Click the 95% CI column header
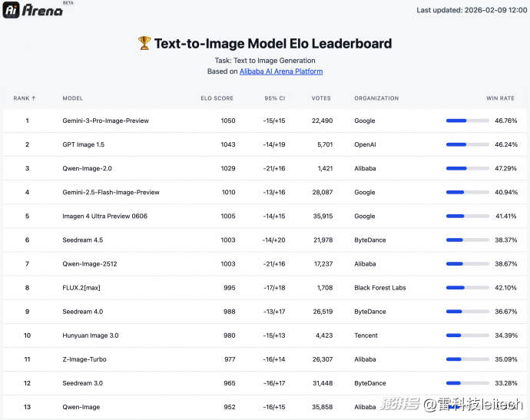530x420 pixels. (x=274, y=98)
